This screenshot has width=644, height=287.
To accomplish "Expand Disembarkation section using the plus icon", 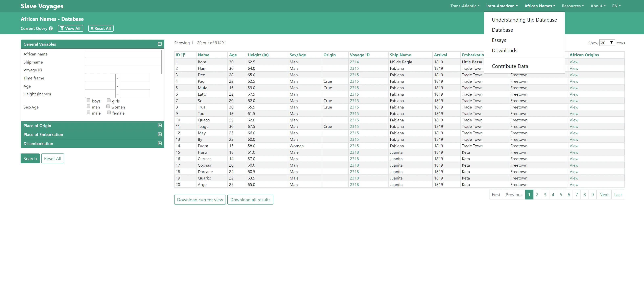I will (x=160, y=144).
